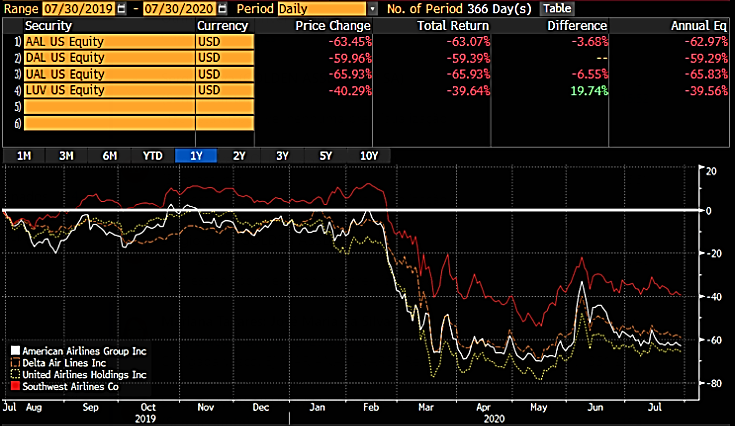The width and height of the screenshot is (735, 426).
Task: Click the start date field 07/30/2019
Action: [x=78, y=9]
